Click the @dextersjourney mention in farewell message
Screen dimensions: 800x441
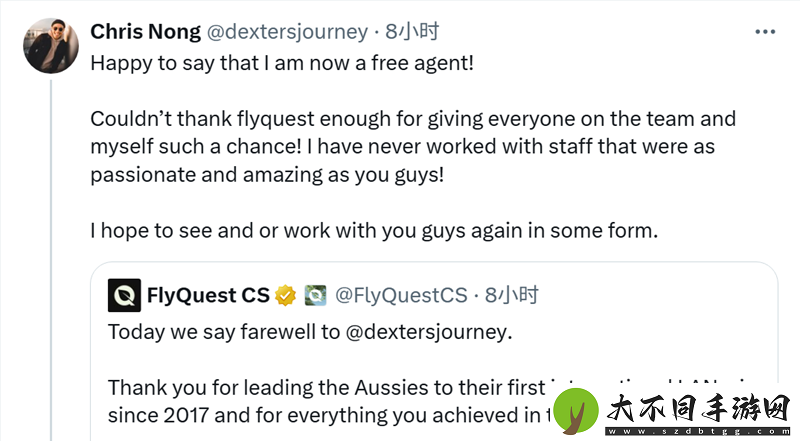pyautogui.click(x=426, y=332)
